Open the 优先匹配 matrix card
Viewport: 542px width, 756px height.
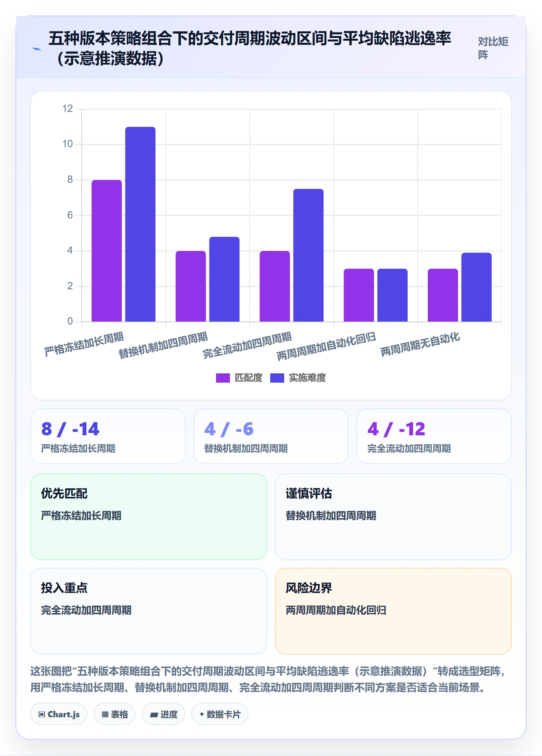(149, 517)
